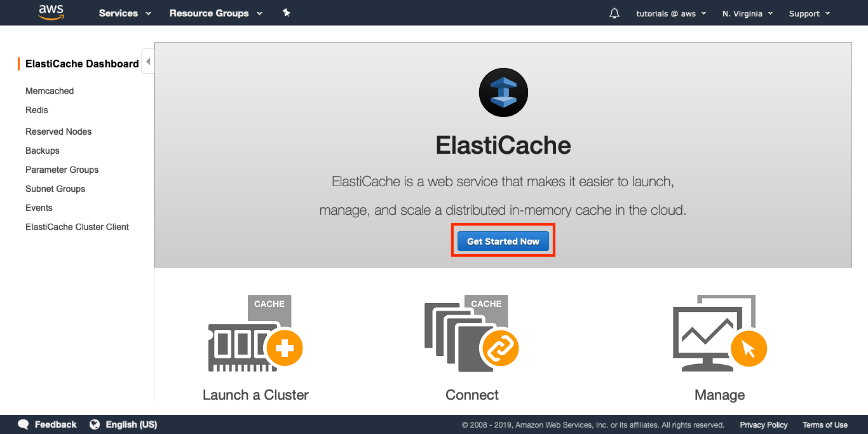Collapse the left navigation sidebar
This screenshot has width=868, height=434.
(147, 62)
